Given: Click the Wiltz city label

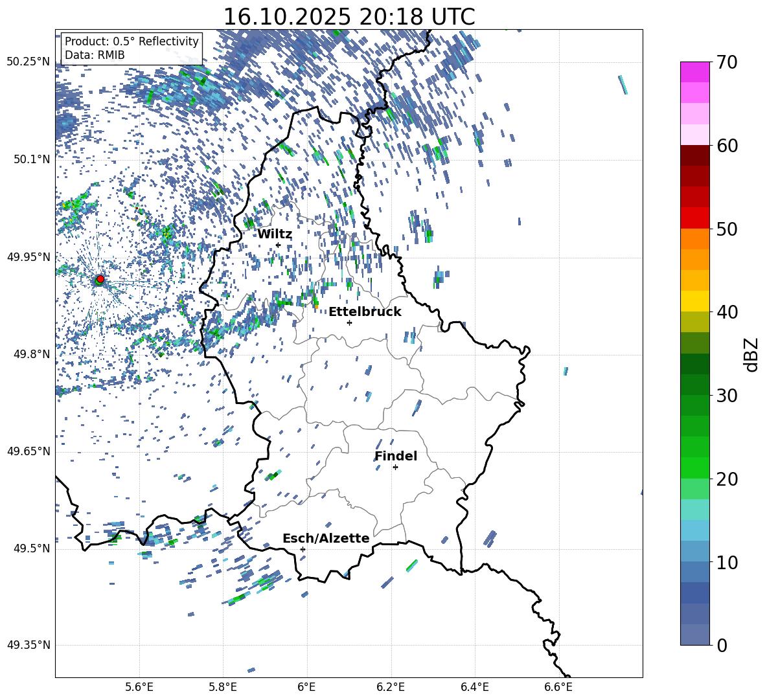Looking at the screenshot, I should point(275,234).
